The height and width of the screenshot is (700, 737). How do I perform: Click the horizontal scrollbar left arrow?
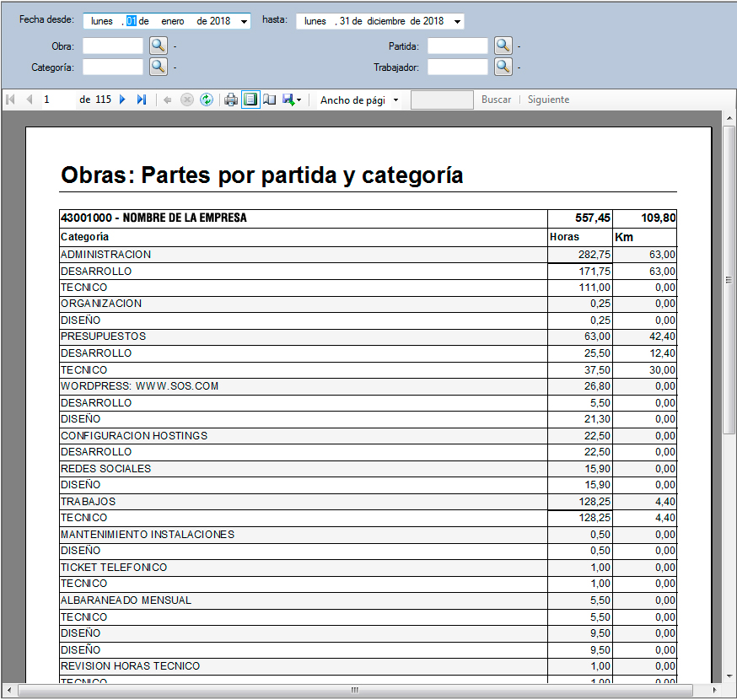(x=9, y=690)
